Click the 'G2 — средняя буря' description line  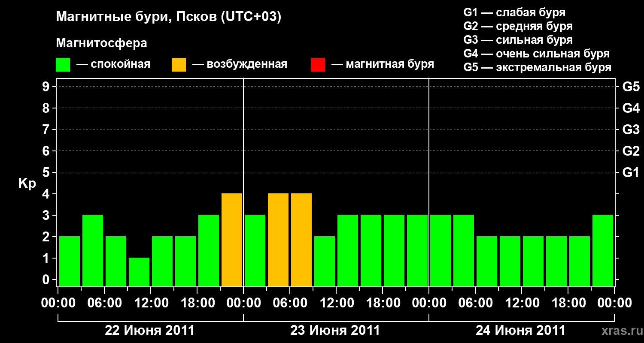(x=518, y=26)
